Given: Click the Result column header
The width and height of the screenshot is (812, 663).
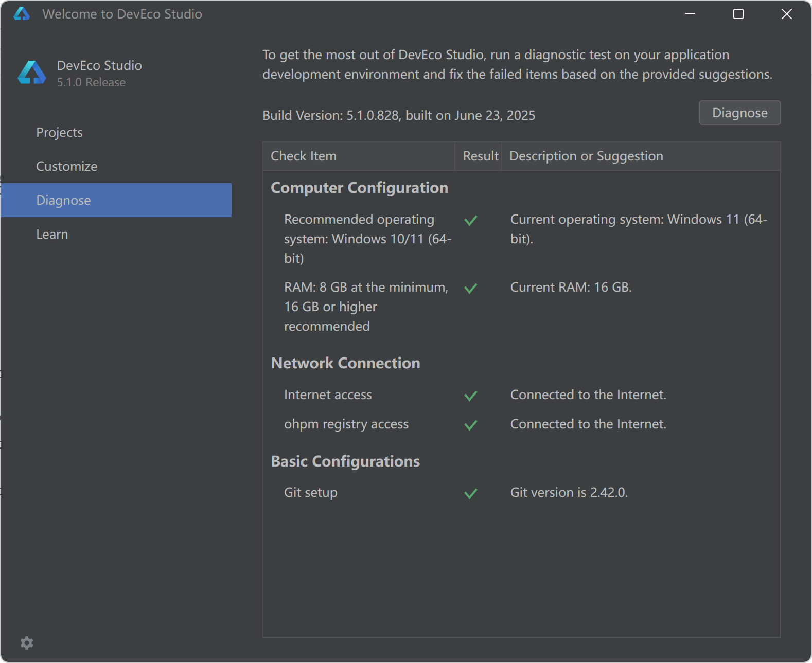Looking at the screenshot, I should click(479, 156).
